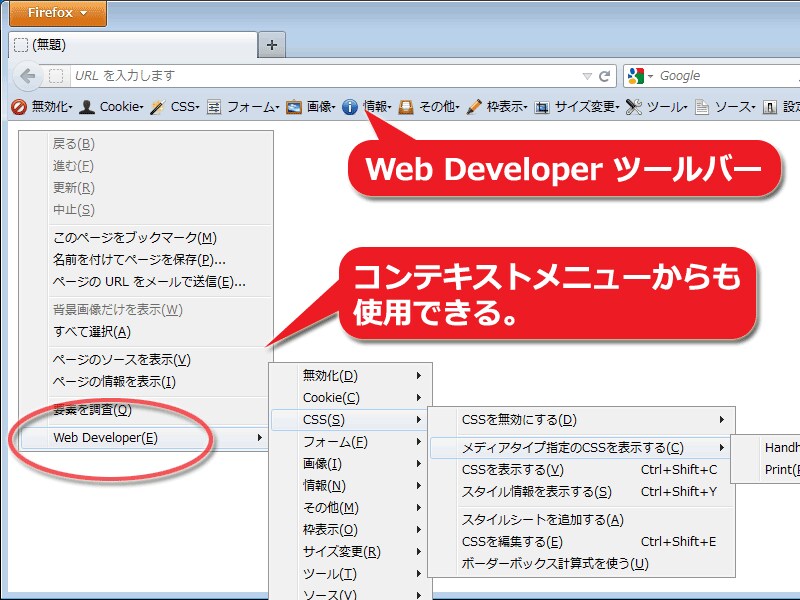The height and width of the screenshot is (600, 800).
Task: Switch to the (無題) tab
Action: click(x=130, y=44)
